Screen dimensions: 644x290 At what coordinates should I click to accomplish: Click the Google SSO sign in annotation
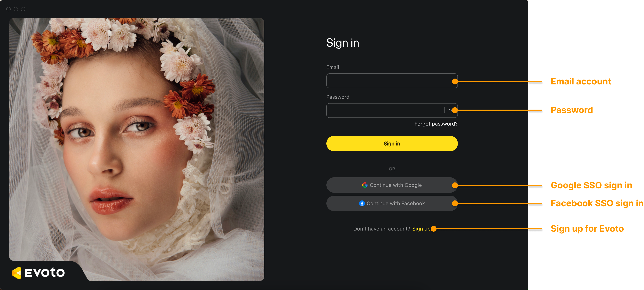click(591, 185)
